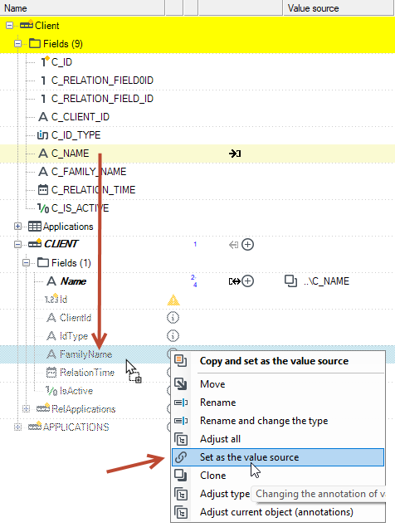Click the calendar icon of C_RELATION_TIME
The height and width of the screenshot is (532, 395).
click(43, 190)
